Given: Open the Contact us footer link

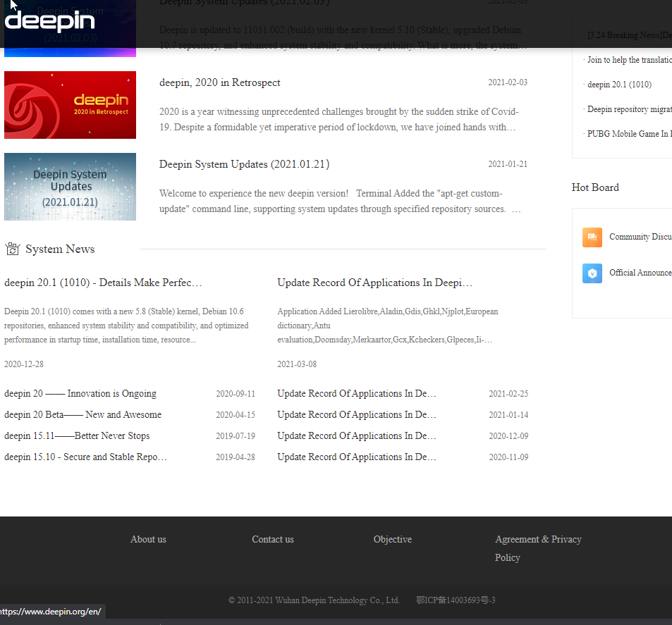Looking at the screenshot, I should click(x=273, y=539).
